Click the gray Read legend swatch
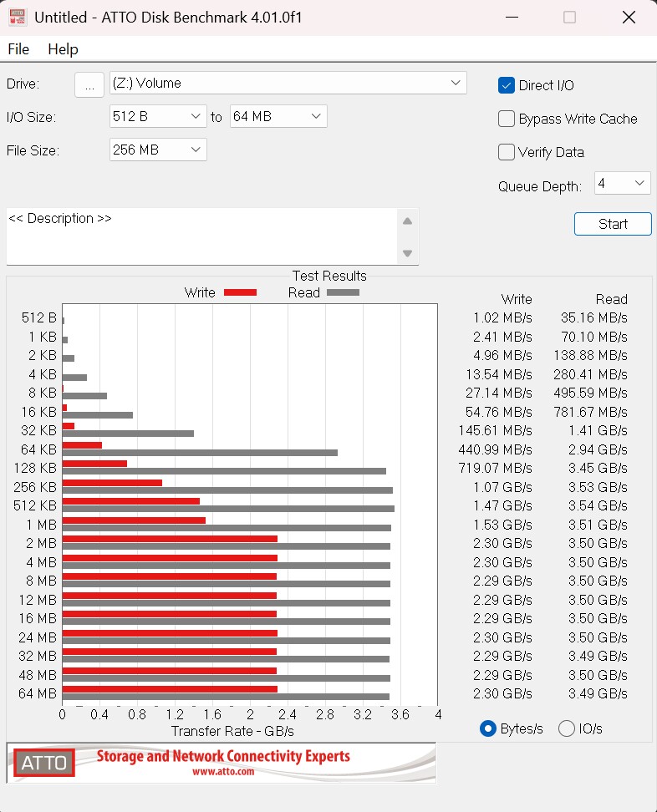The height and width of the screenshot is (812, 657). [343, 292]
